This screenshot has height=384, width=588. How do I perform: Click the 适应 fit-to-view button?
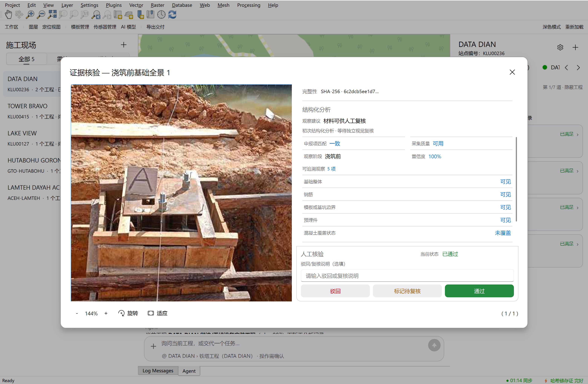(157, 313)
